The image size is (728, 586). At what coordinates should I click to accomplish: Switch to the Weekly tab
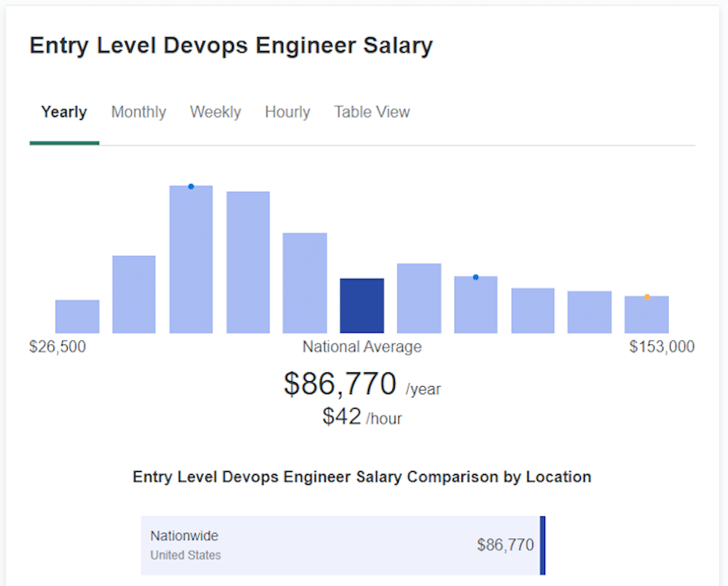(x=215, y=112)
